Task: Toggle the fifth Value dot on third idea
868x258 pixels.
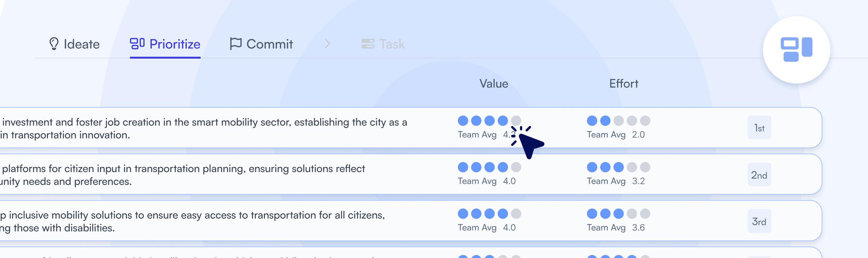Action: click(516, 214)
